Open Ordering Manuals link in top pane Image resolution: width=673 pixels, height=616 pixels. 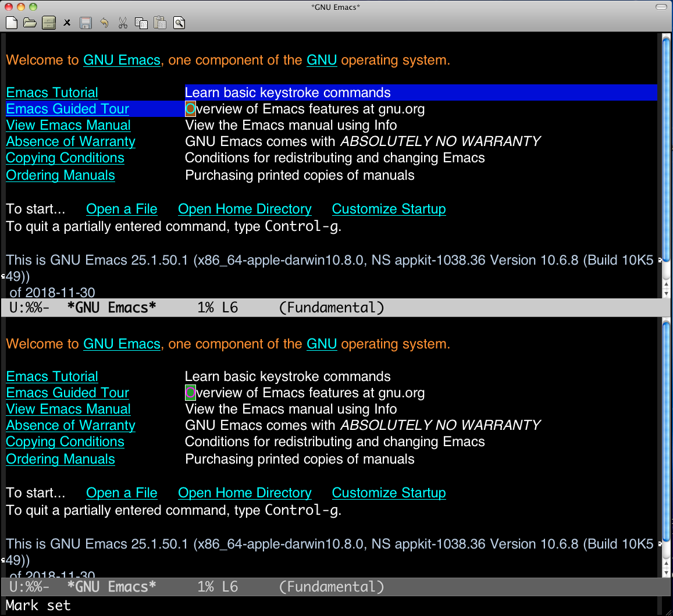point(60,175)
